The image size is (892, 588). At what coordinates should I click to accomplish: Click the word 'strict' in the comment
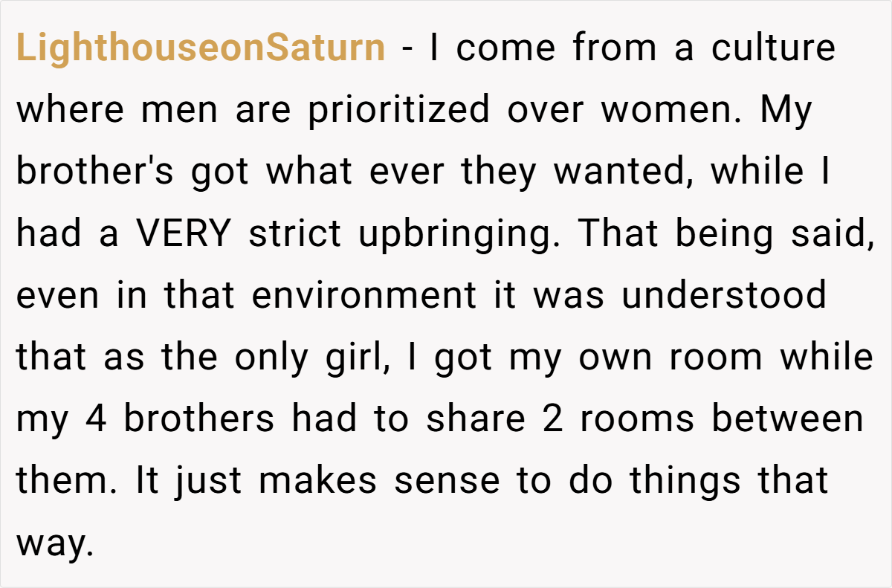tap(296, 233)
